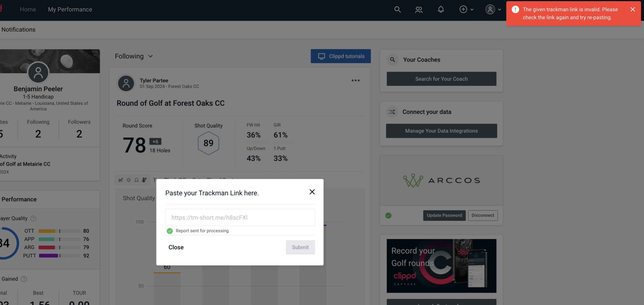Click the Clippd tutorials toggle button
This screenshot has width=644, height=305.
(x=341, y=56)
